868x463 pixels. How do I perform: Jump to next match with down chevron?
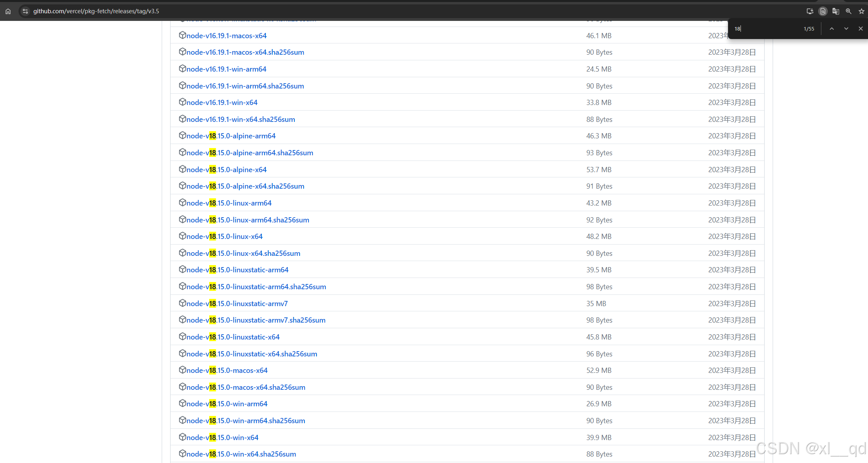[x=846, y=29]
